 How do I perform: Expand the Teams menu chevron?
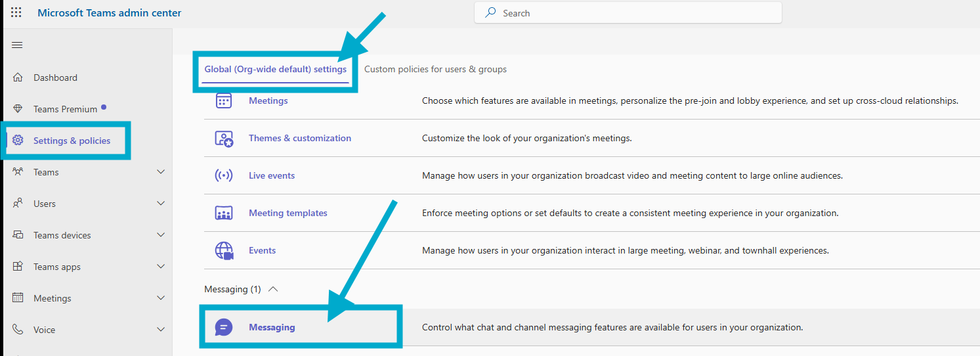161,172
